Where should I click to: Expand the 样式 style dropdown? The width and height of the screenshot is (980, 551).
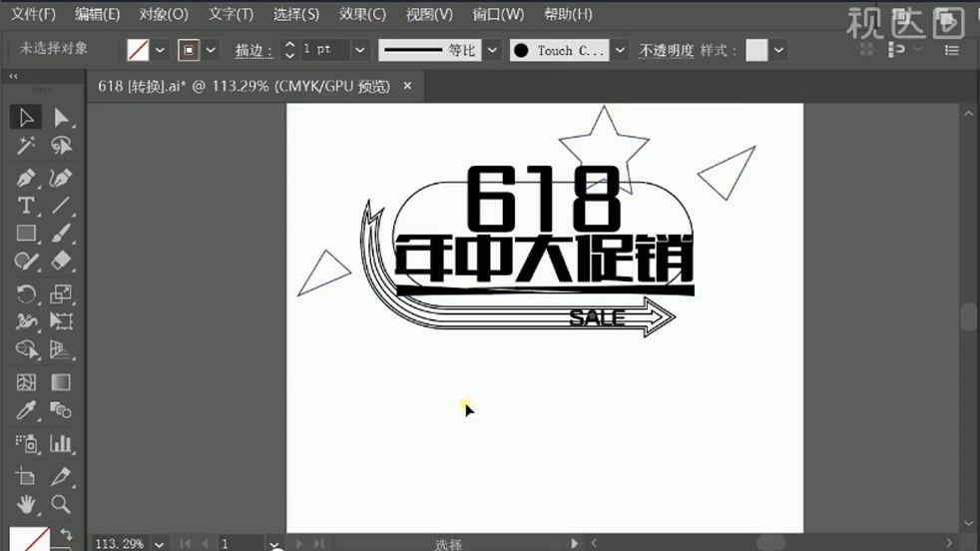click(x=778, y=50)
